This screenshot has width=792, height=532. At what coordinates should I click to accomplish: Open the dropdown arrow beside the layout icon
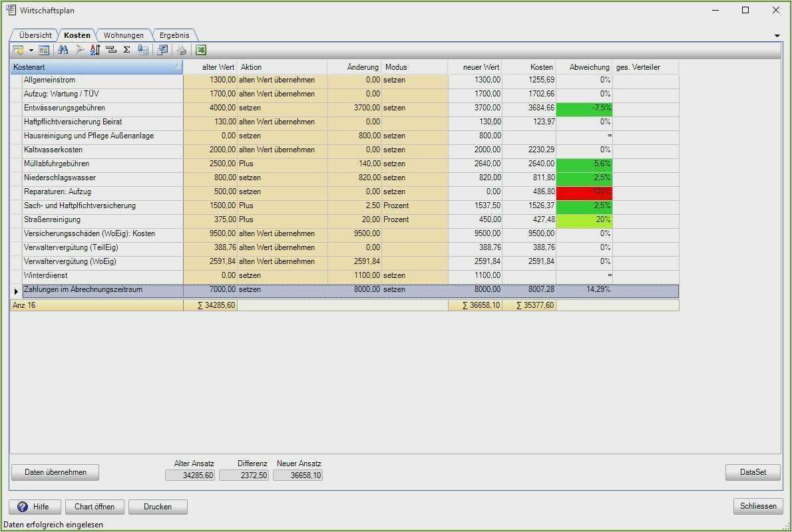coord(31,51)
